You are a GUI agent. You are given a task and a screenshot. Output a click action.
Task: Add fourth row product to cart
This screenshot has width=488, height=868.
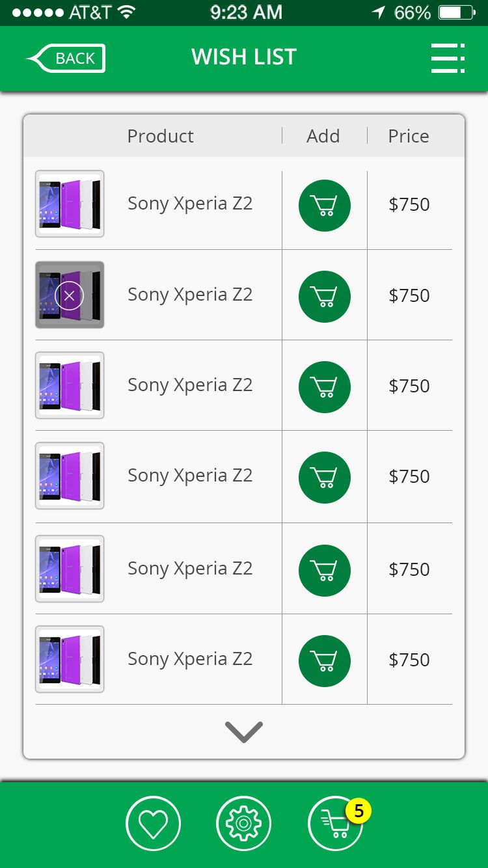325,478
